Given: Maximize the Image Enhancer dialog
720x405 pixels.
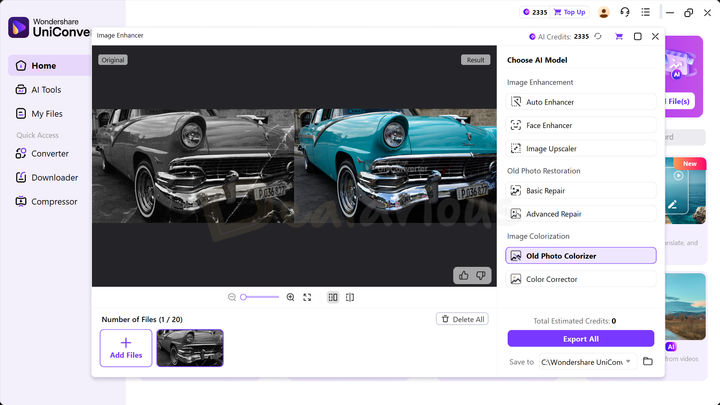Looking at the screenshot, I should (x=637, y=36).
